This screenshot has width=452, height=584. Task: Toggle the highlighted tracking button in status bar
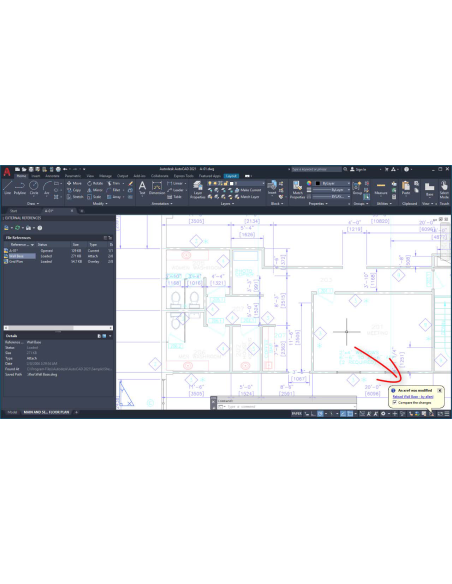pyautogui.click(x=343, y=413)
